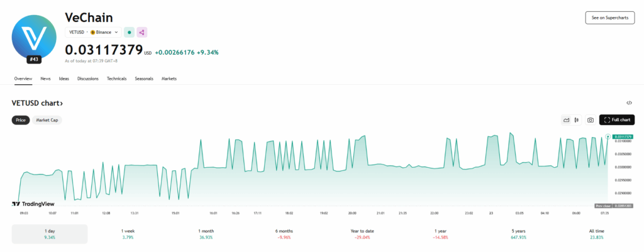Click the See on Supercharts button

[x=610, y=18]
